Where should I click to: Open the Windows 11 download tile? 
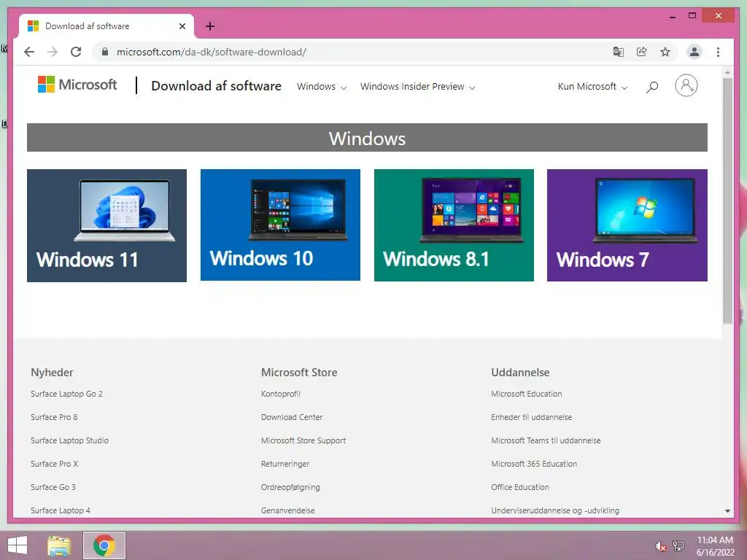point(107,225)
